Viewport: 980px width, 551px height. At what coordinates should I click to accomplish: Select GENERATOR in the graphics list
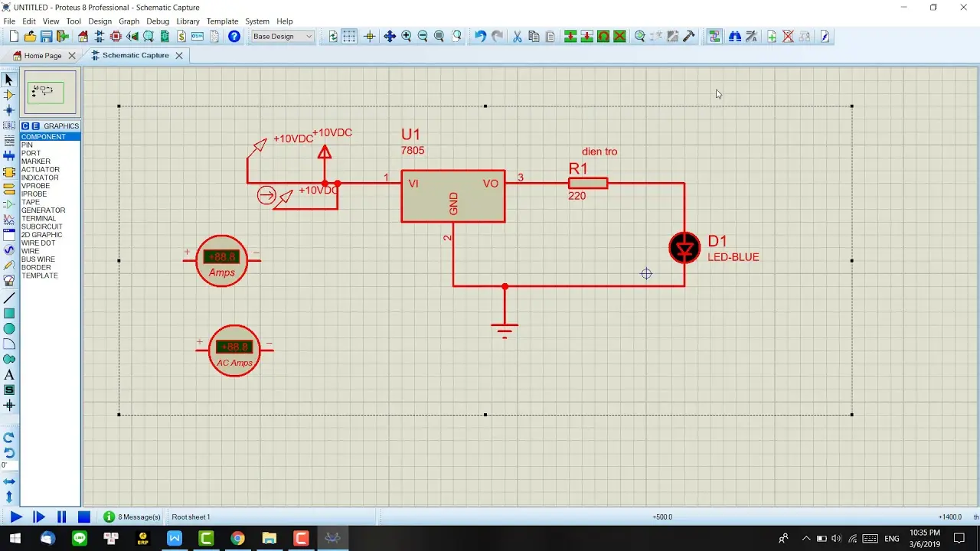tap(43, 210)
